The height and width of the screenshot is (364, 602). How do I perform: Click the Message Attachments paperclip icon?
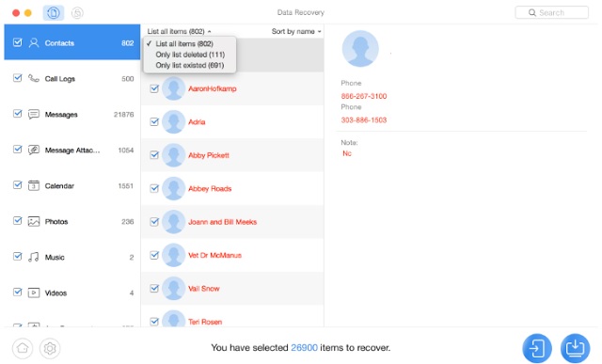point(34,150)
